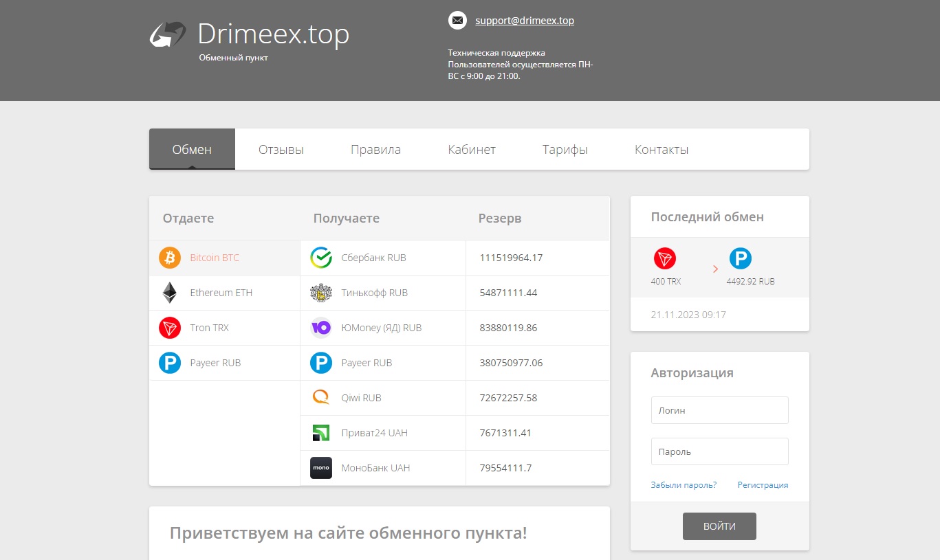This screenshot has width=940, height=560.
Task: Click reserve value 72672257.58
Action: tap(508, 398)
